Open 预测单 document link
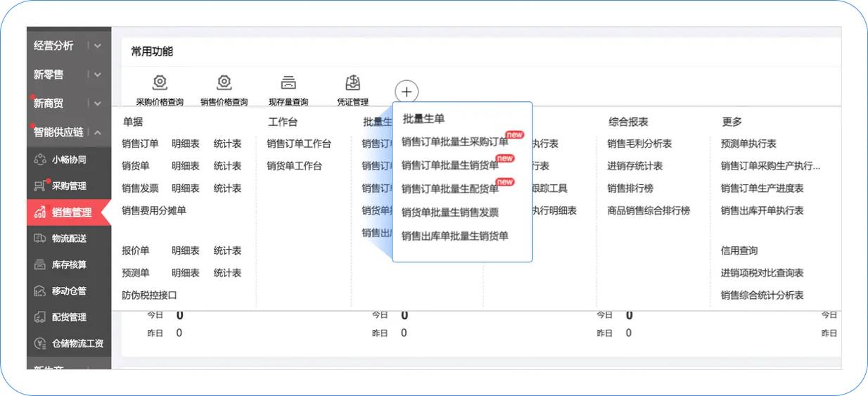Image resolution: width=868 pixels, height=396 pixels. (136, 273)
